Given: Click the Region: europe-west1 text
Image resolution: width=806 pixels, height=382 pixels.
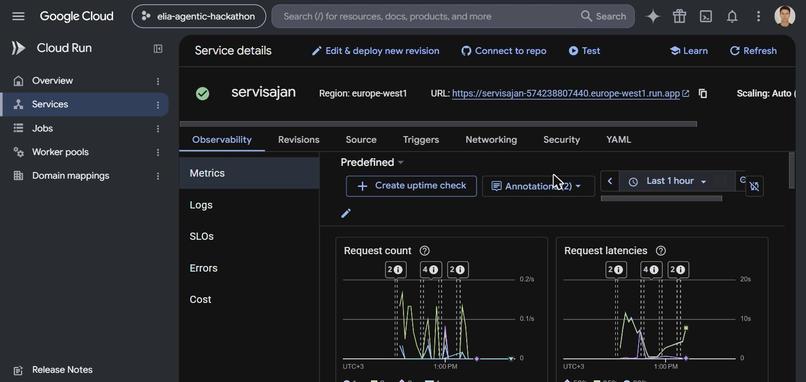Looking at the screenshot, I should (363, 94).
